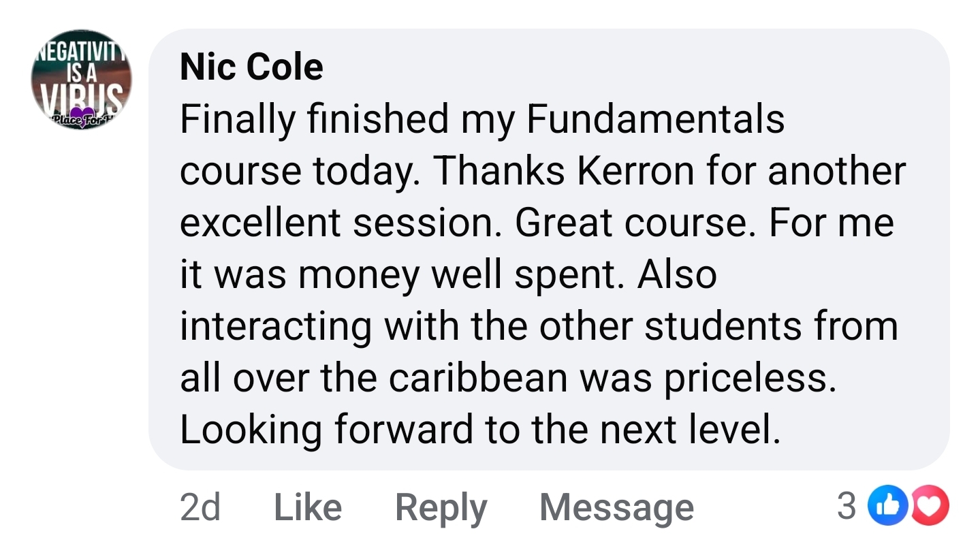
Task: Click the word "students" in the comment
Action: pyautogui.click(x=723, y=326)
